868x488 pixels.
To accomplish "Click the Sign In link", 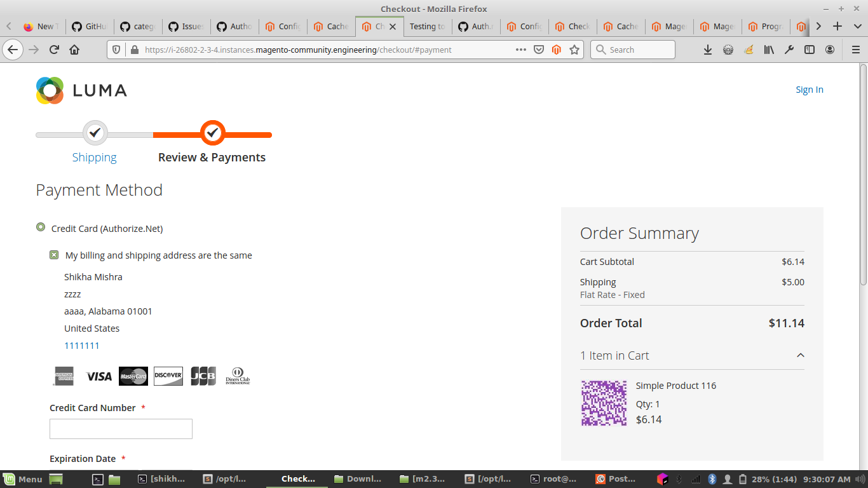I will 810,90.
